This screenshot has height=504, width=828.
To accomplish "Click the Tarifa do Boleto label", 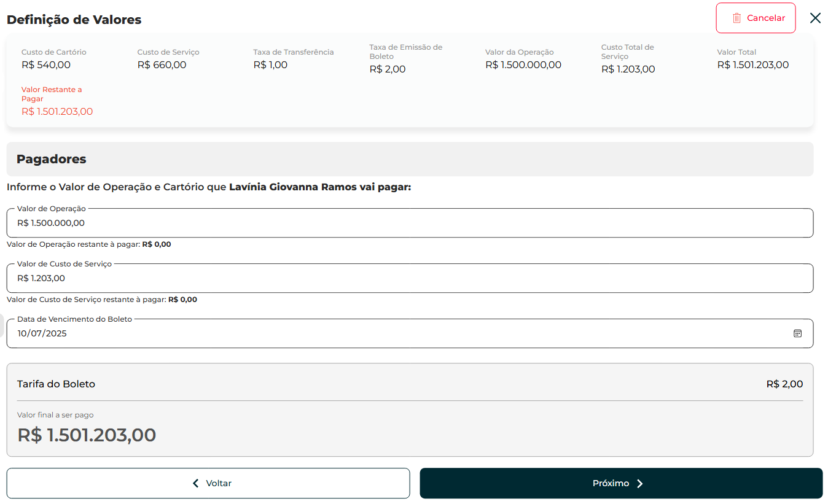I will pyautogui.click(x=56, y=384).
